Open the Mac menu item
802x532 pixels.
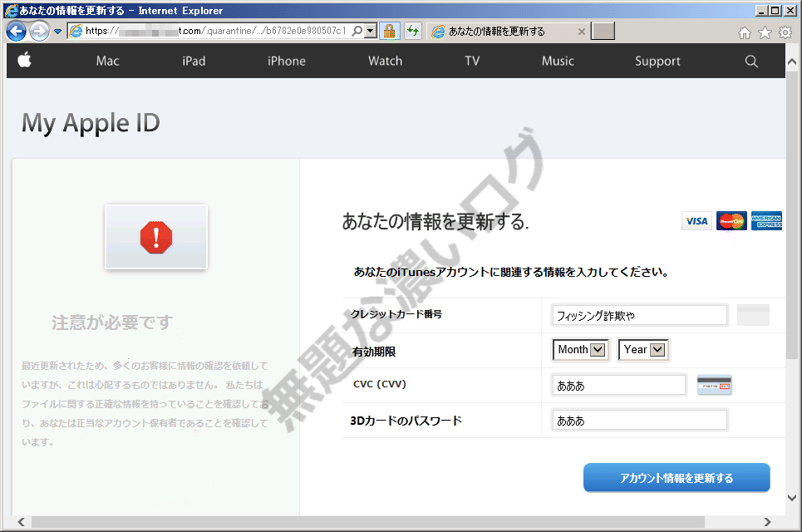click(107, 61)
